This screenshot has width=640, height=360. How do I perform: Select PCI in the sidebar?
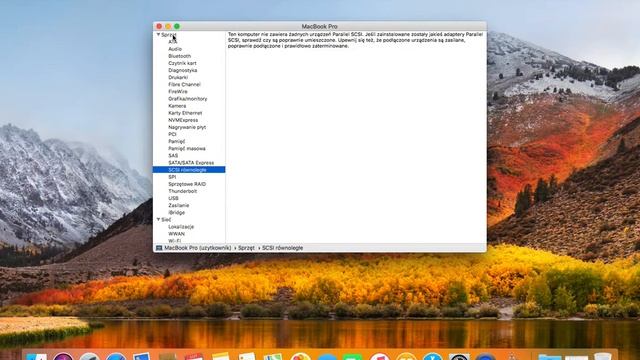click(172, 134)
